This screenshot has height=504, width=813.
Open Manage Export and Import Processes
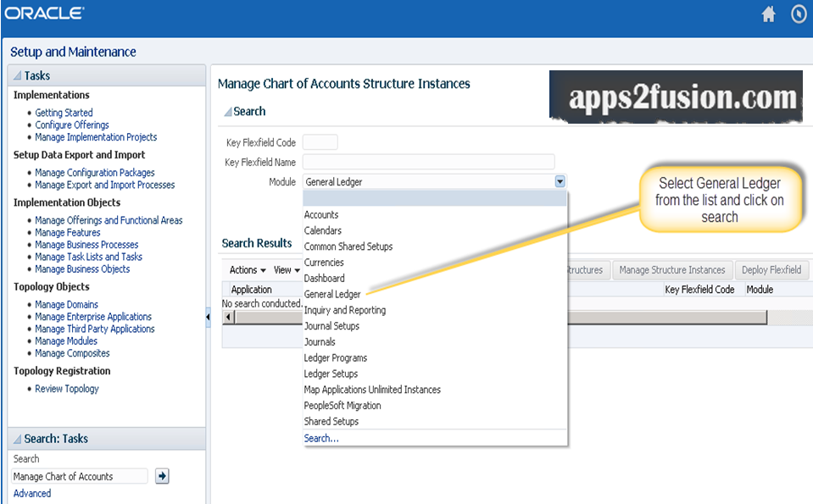[x=105, y=185]
